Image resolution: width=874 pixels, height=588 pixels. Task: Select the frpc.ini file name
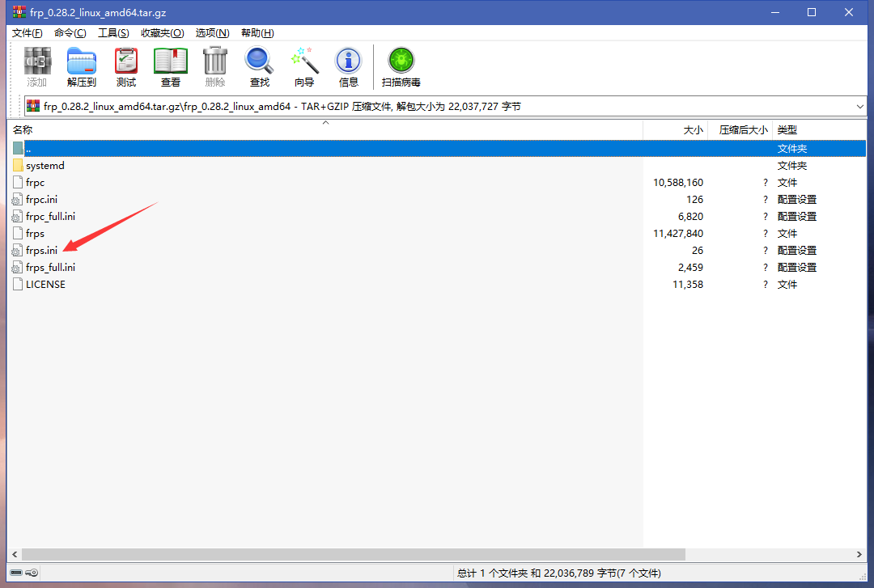[42, 200]
